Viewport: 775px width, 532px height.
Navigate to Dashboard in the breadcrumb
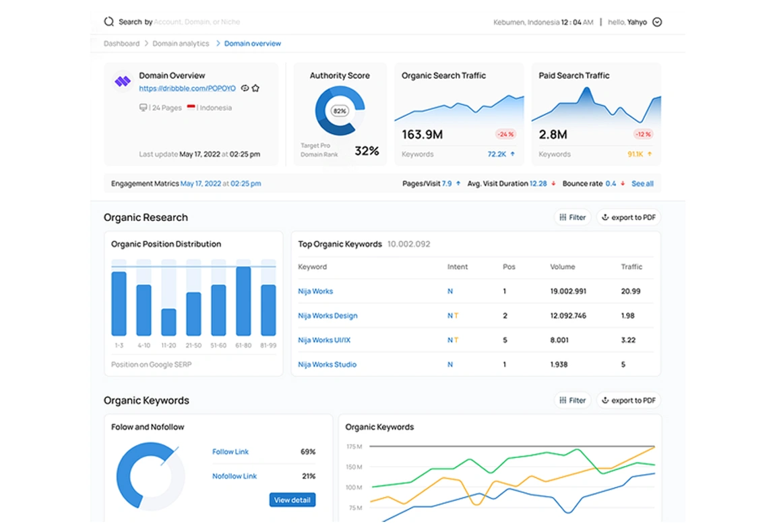click(x=121, y=42)
